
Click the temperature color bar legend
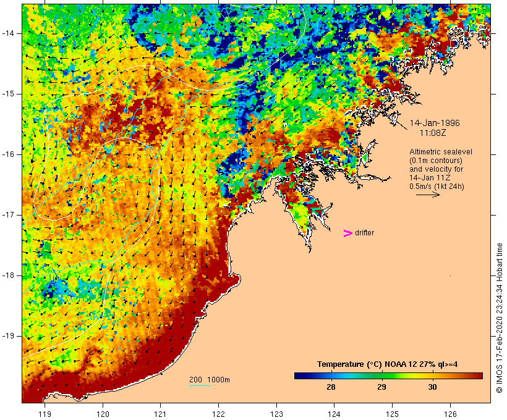click(x=388, y=376)
